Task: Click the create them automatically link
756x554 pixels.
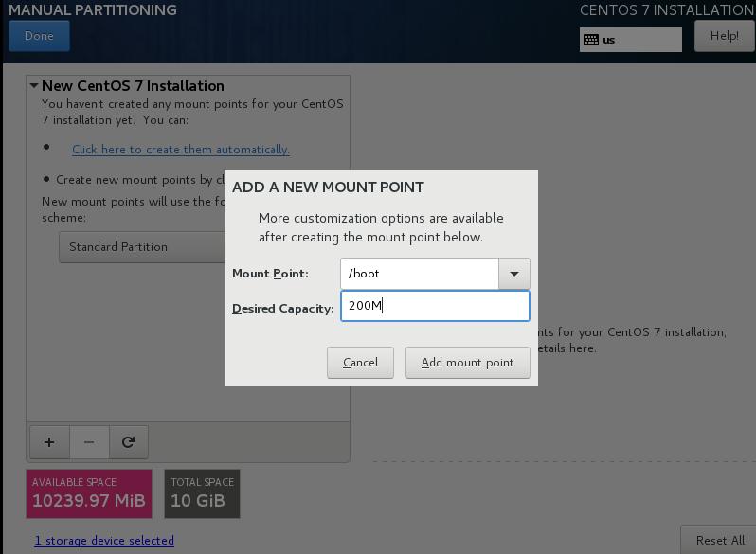Action: [x=180, y=150]
